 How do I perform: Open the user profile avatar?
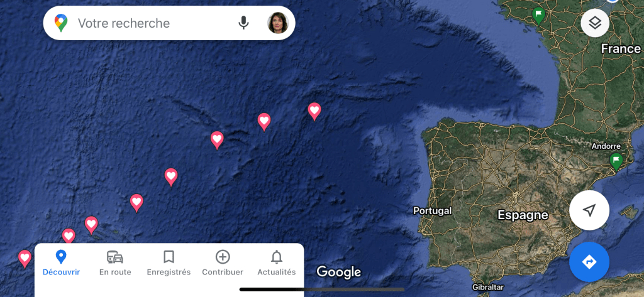coord(277,23)
